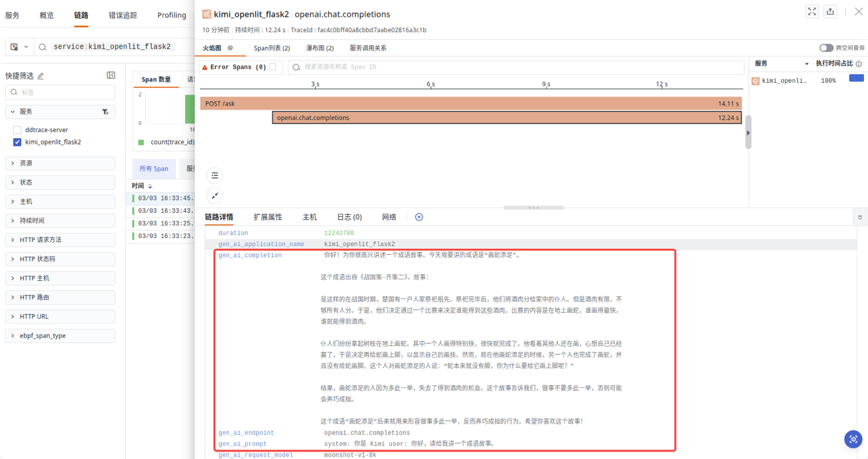Click the gen_ai_prompt field name
868x459 pixels.
pos(243,444)
